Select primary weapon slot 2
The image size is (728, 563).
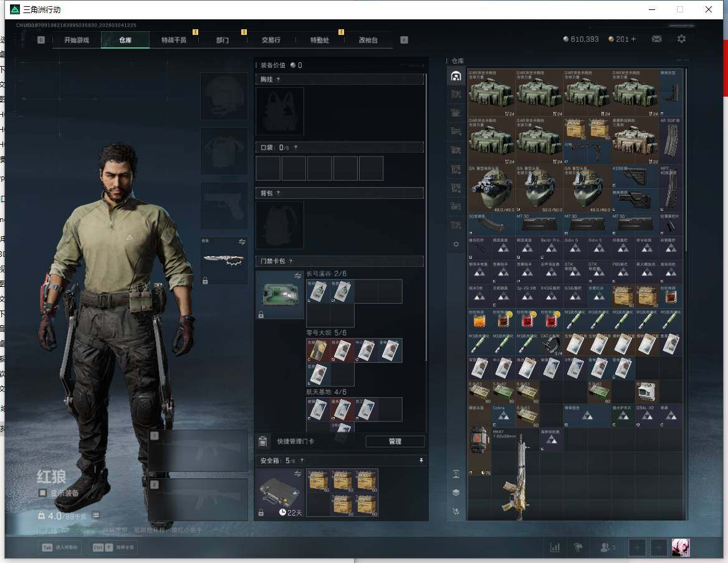198,500
